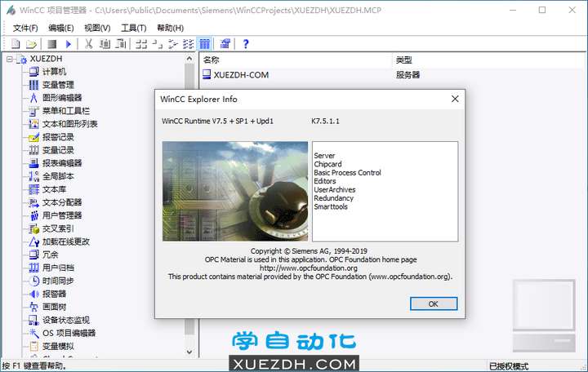This screenshot has width=588, height=372.
Task: Select 计算机 in the tree
Action: tap(54, 72)
